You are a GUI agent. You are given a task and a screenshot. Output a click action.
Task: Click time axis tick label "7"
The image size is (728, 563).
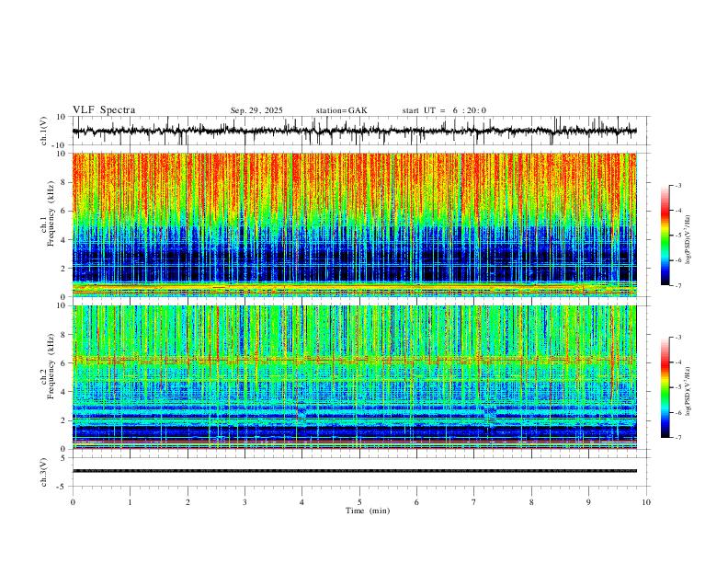(x=474, y=502)
